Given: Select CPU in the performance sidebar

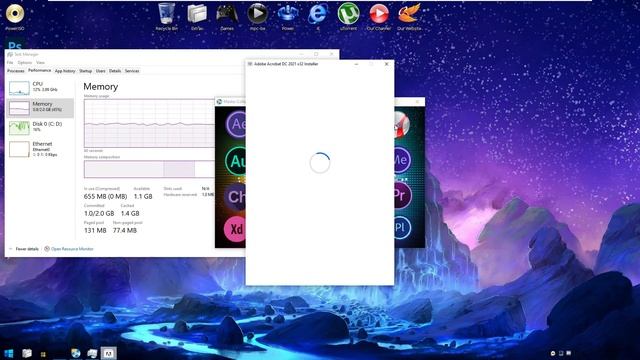Looking at the screenshot, I should [40, 87].
